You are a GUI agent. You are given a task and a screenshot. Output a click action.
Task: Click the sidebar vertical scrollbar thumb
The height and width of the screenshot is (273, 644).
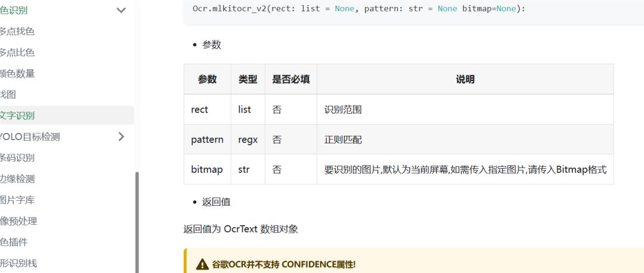pos(137,222)
